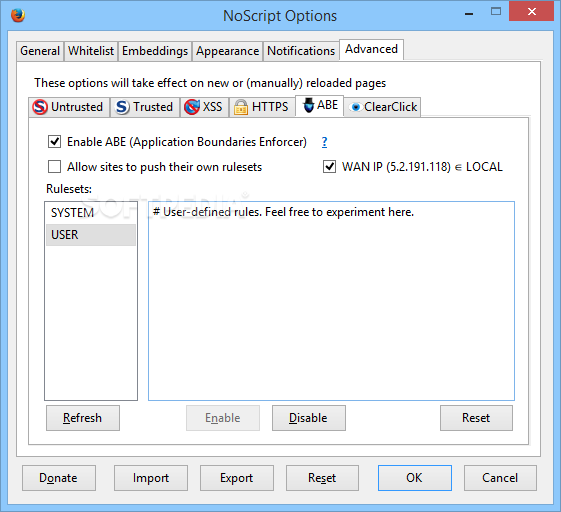This screenshot has width=561, height=512.
Task: Confirm with the OK button
Action: (415, 478)
